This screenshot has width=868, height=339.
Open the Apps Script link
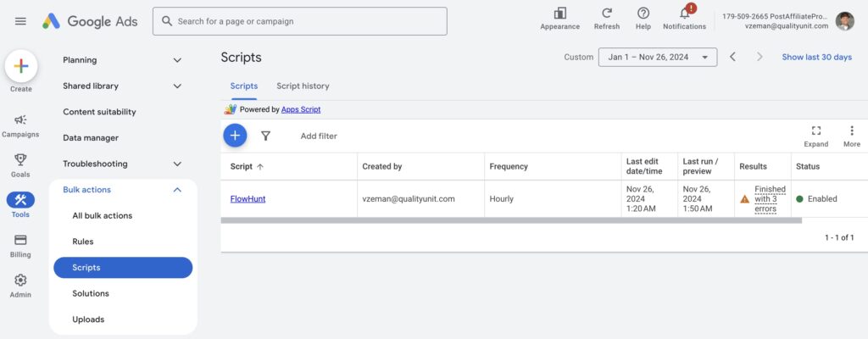pos(301,109)
